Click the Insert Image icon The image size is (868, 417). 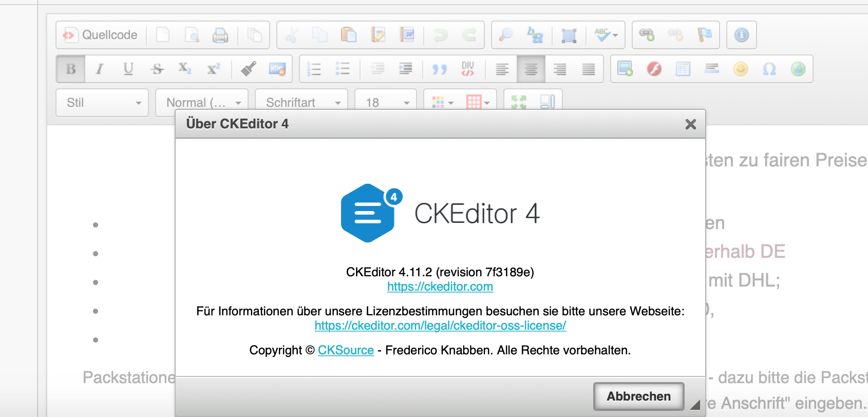(x=625, y=69)
